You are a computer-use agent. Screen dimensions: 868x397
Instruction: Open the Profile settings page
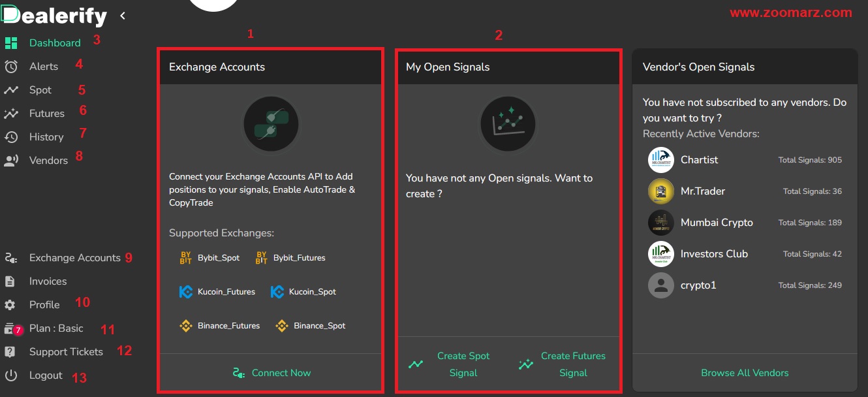44,305
